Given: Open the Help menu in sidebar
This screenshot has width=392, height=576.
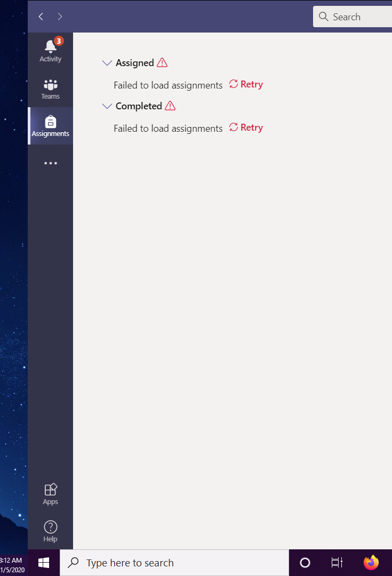Looking at the screenshot, I should coord(50,531).
